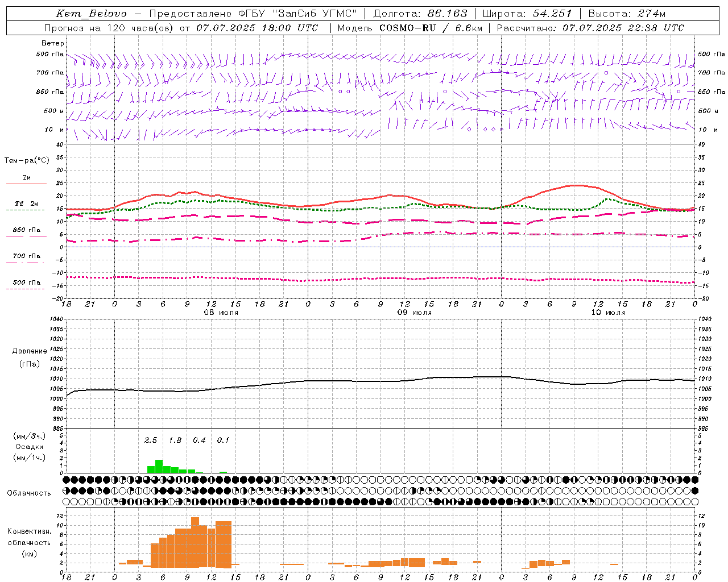Click the 09 июля date label
Image resolution: width=728 pixels, height=582 pixels.
tap(415, 313)
